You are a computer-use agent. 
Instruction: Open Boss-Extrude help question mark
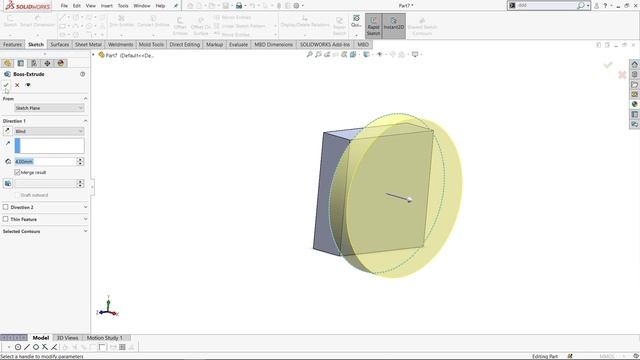click(82, 74)
